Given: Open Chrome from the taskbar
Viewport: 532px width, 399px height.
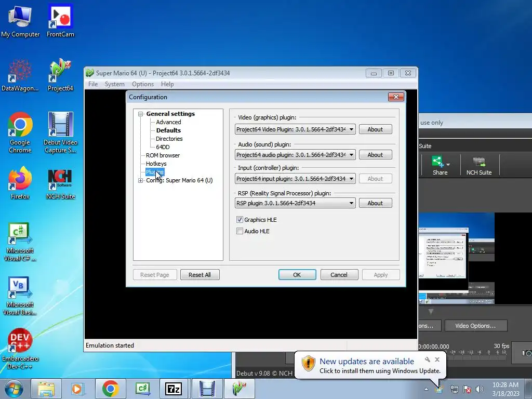Looking at the screenshot, I should coord(110,389).
